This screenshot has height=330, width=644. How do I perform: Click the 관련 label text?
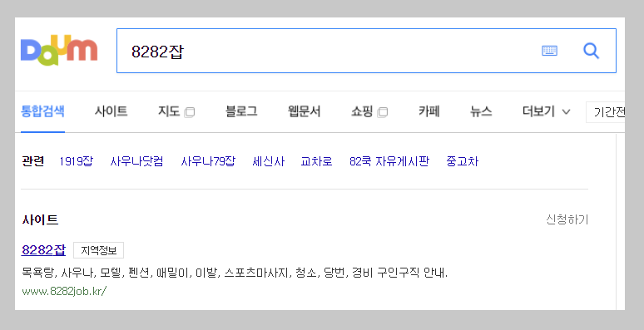pos(32,161)
